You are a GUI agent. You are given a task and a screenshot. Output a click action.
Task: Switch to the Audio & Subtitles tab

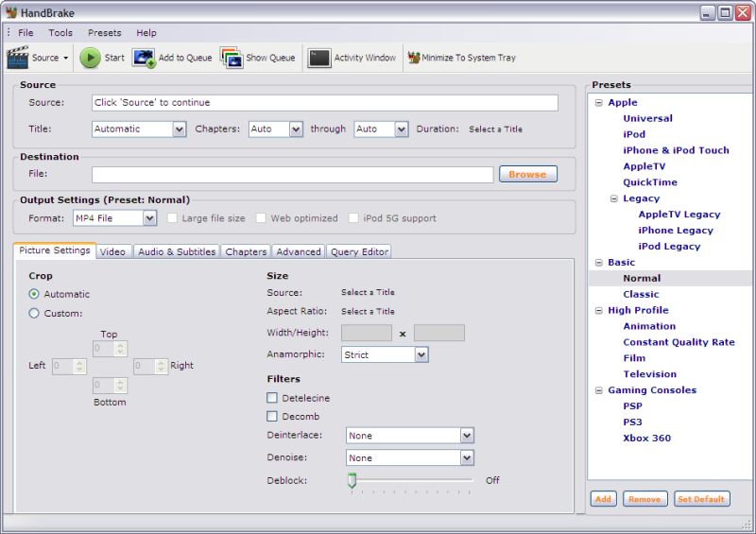[x=177, y=251]
